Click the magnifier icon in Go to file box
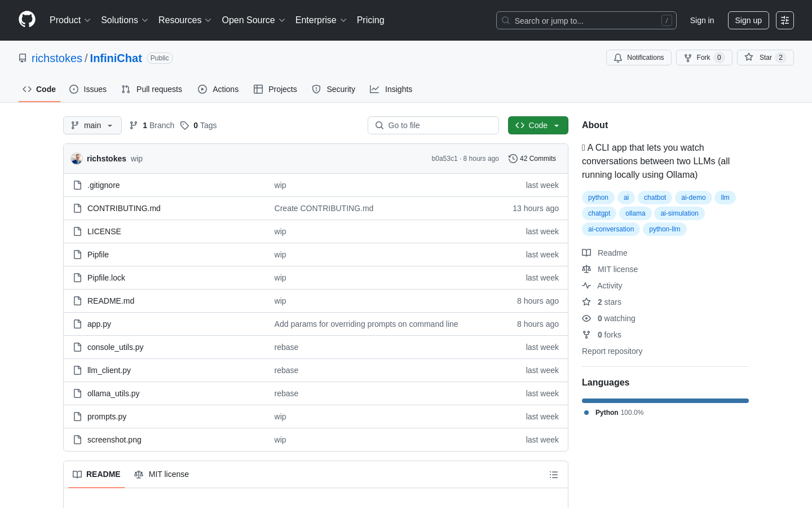812x508 pixels. tap(379, 125)
